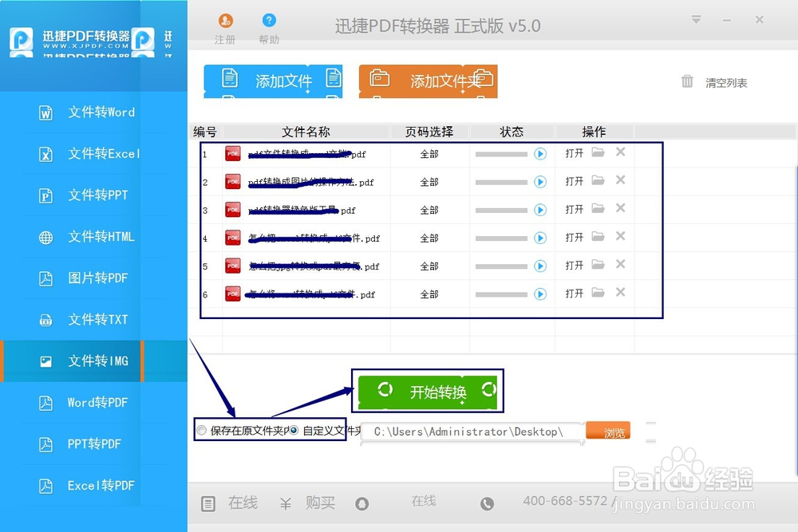Click 打开 for row 5 file

574,265
